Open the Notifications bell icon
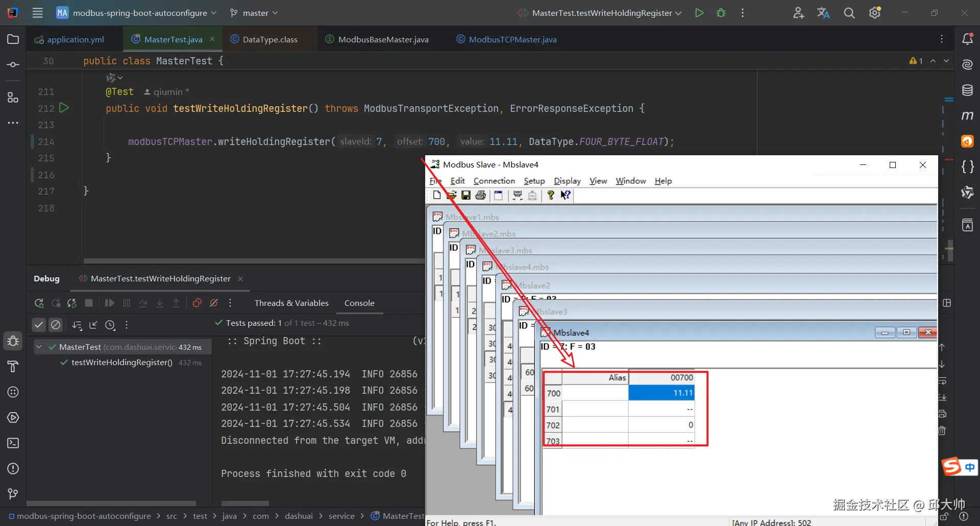This screenshot has width=980, height=526. (x=967, y=39)
